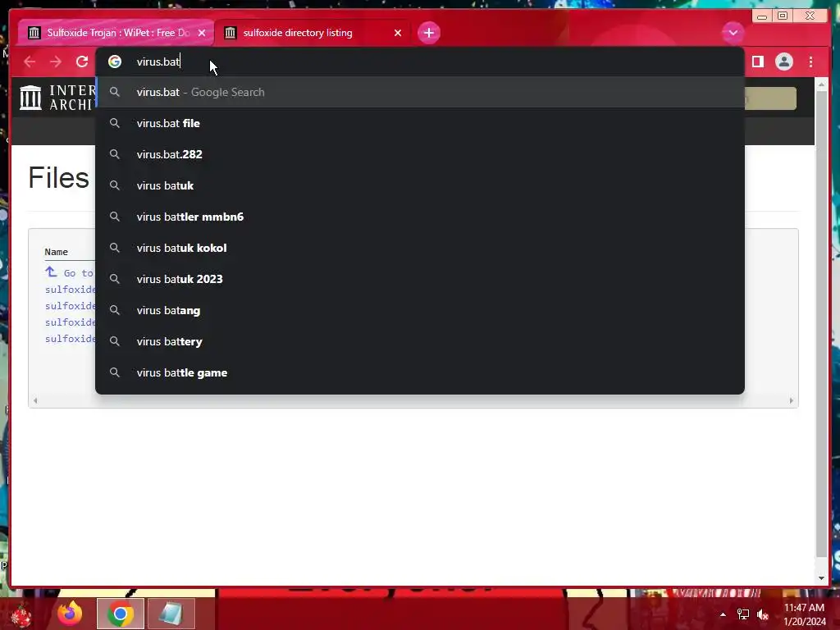Close the Sulfoxide Trojan tab
840x630 pixels.
(x=202, y=33)
